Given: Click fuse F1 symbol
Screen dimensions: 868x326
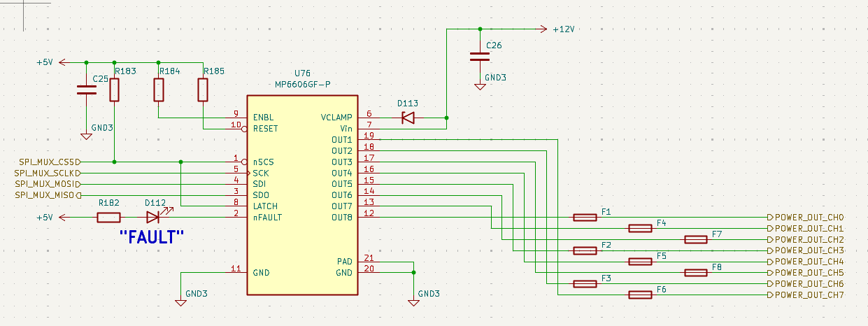Looking at the screenshot, I should (585, 218).
